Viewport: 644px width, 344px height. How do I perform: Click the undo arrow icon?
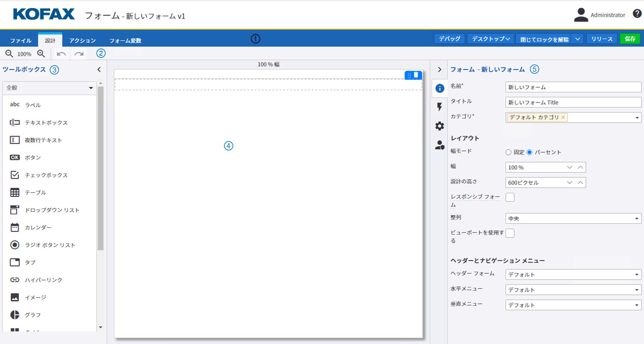61,54
